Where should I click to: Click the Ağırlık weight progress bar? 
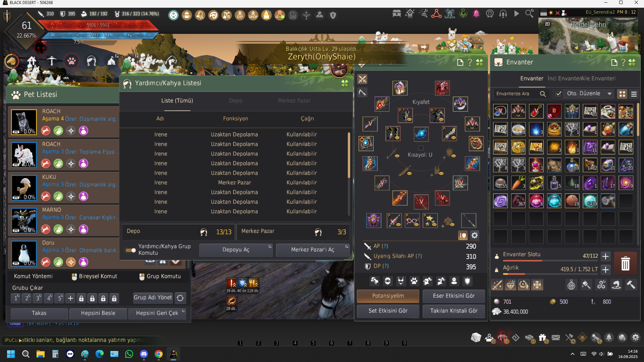point(550,274)
